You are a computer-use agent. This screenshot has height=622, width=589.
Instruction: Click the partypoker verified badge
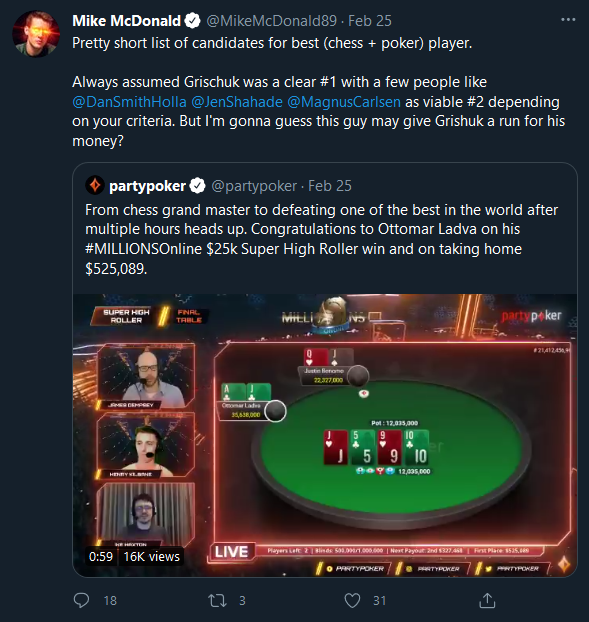(x=198, y=186)
